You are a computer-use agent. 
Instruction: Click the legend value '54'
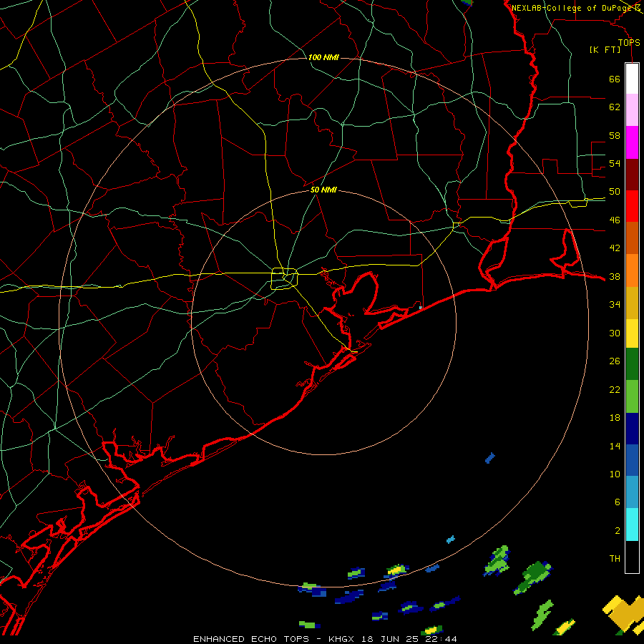point(615,163)
